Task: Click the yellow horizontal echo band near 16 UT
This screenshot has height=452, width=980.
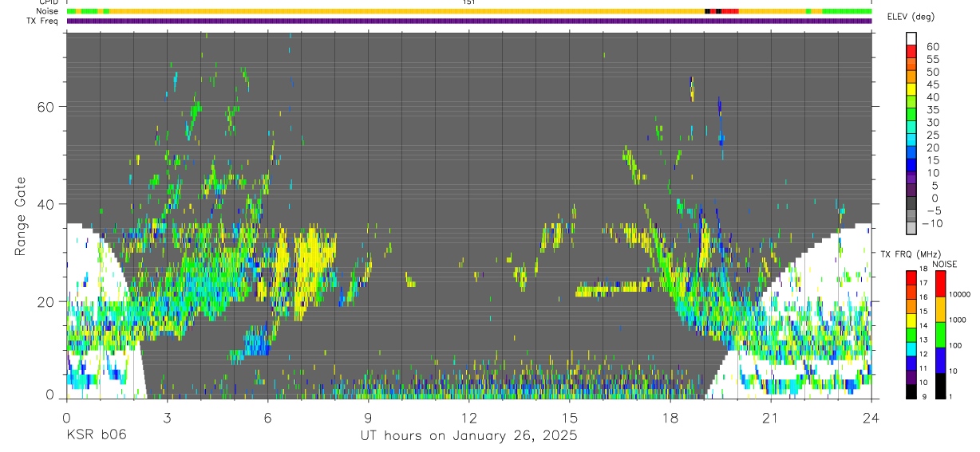Action: (x=614, y=289)
